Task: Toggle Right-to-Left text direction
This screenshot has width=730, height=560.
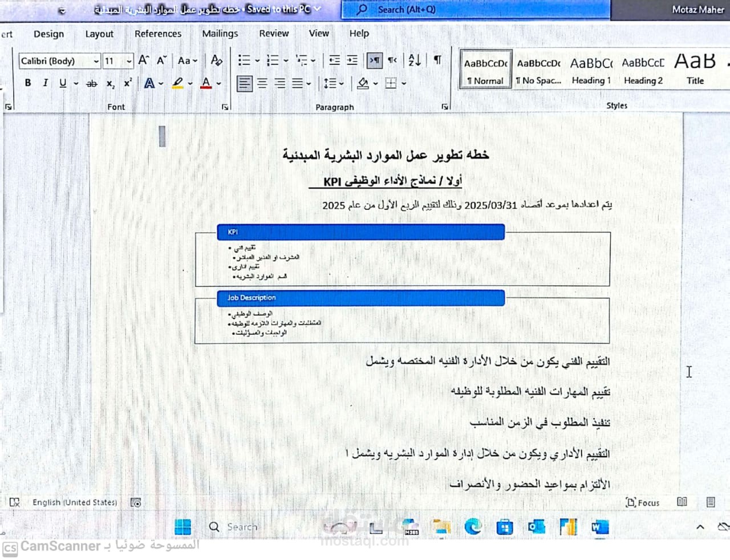Action: (x=392, y=60)
